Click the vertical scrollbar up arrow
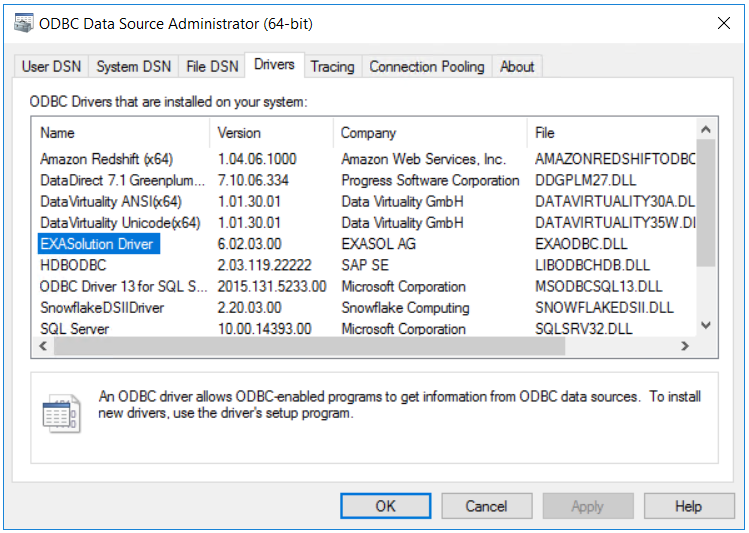 tap(706, 129)
